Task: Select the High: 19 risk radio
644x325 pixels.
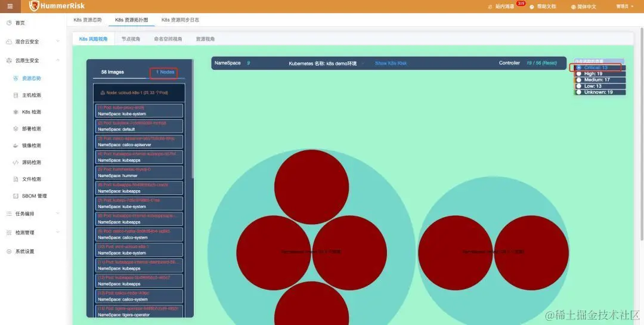Action: 578,73
